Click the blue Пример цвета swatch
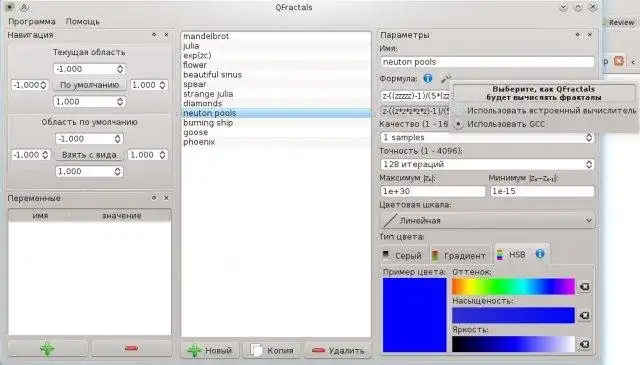Screen dimensions: 640x365 [414, 315]
